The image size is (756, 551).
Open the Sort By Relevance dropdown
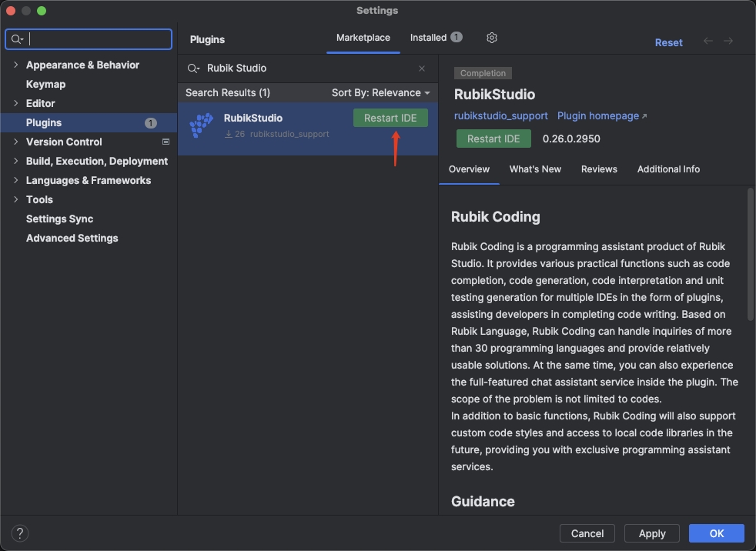(x=380, y=92)
